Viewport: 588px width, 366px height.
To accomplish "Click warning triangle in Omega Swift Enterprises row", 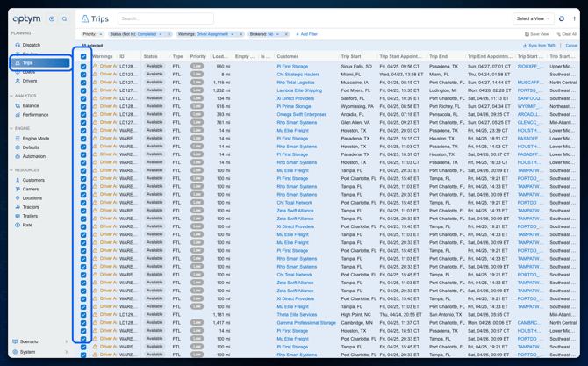I will (x=95, y=114).
